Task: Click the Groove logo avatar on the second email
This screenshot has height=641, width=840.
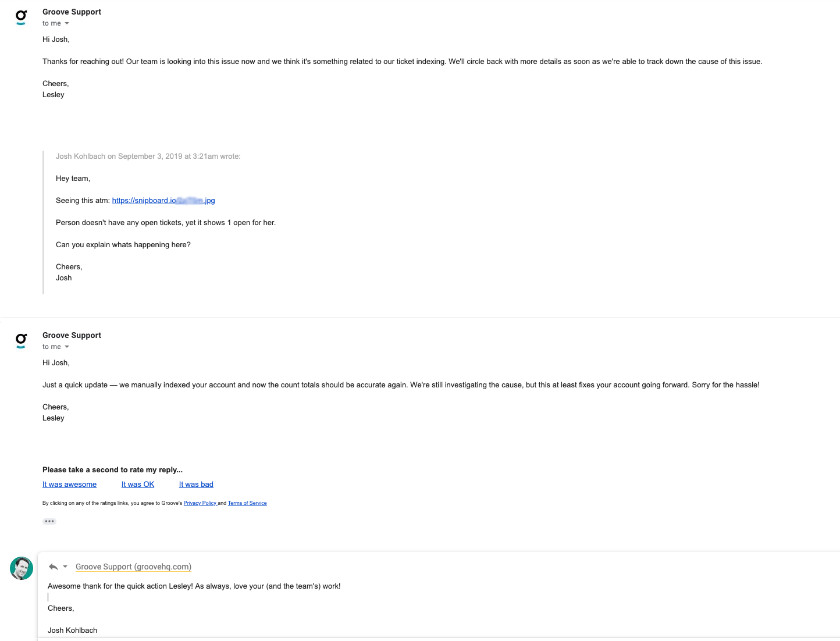Action: [21, 340]
